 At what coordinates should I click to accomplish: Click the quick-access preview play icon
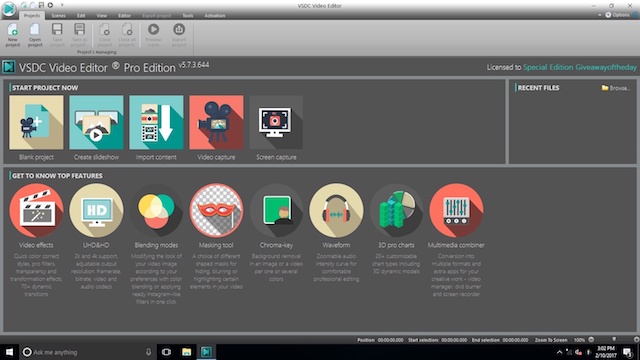point(50,5)
